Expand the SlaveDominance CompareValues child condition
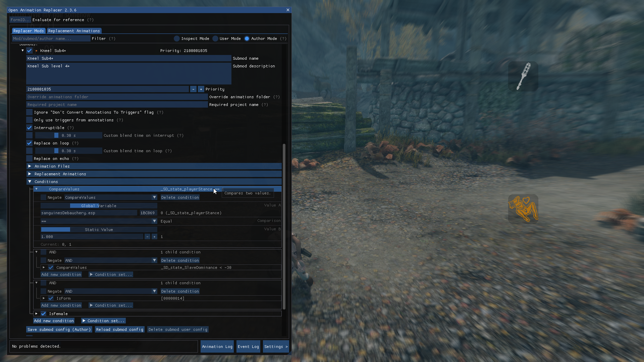This screenshot has width=644, height=362. tap(44, 267)
